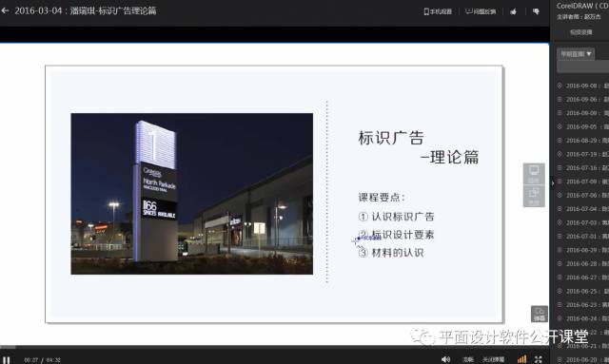Open the category dropdown in the sidebar
609x364 pixels.
[x=576, y=54]
